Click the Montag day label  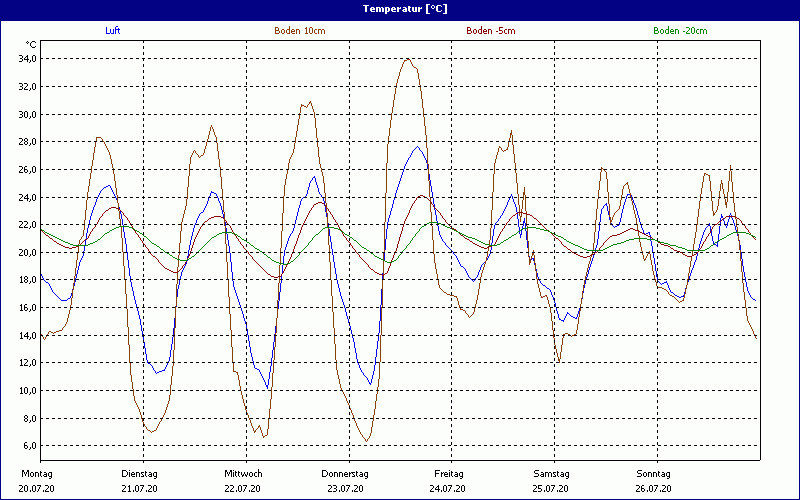point(37,473)
